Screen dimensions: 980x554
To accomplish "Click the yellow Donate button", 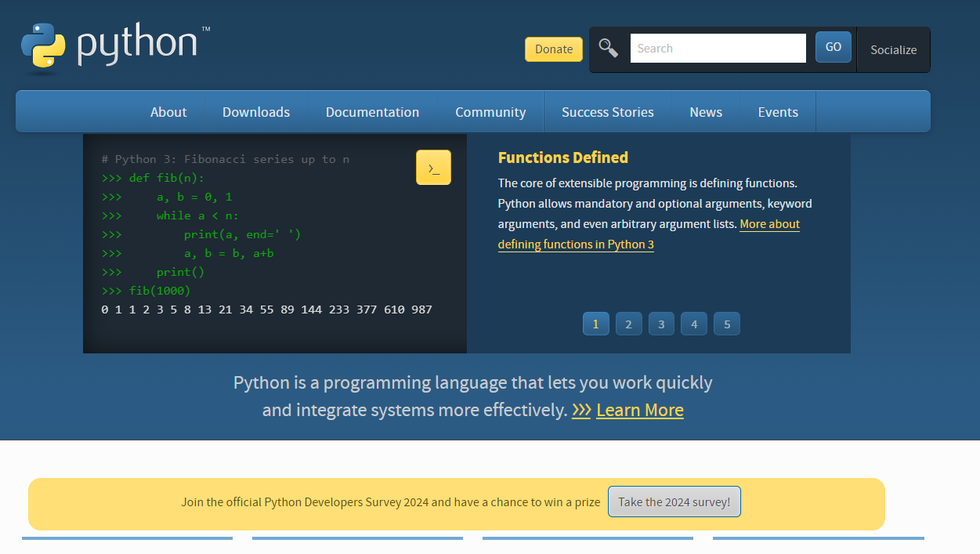I will point(554,49).
